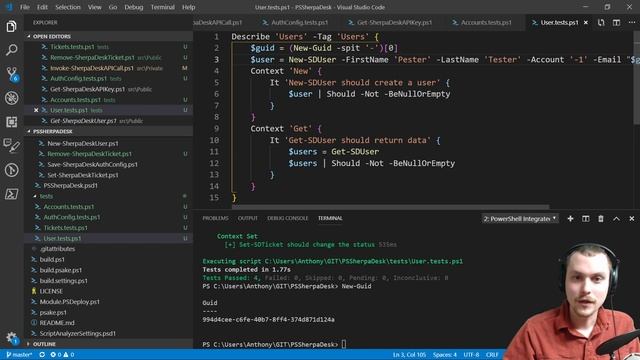The width and height of the screenshot is (640, 360).
Task: Open the Selection menu
Action: [x=68, y=7]
